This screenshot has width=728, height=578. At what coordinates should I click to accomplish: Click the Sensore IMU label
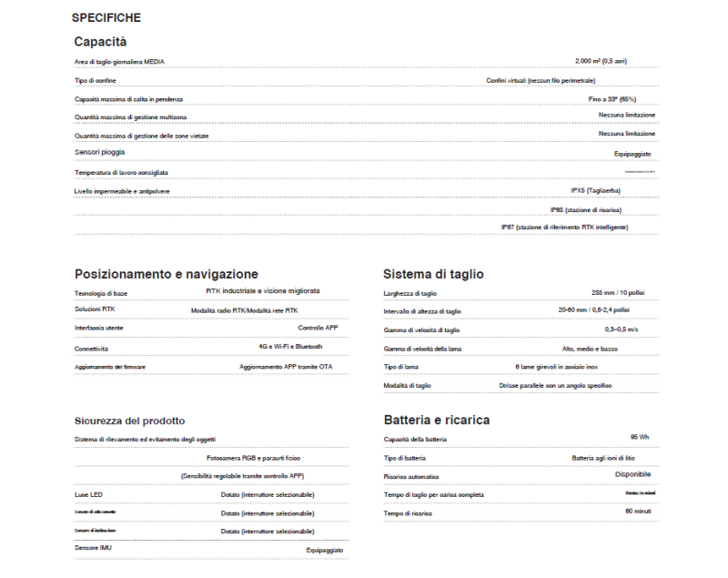pyautogui.click(x=93, y=548)
